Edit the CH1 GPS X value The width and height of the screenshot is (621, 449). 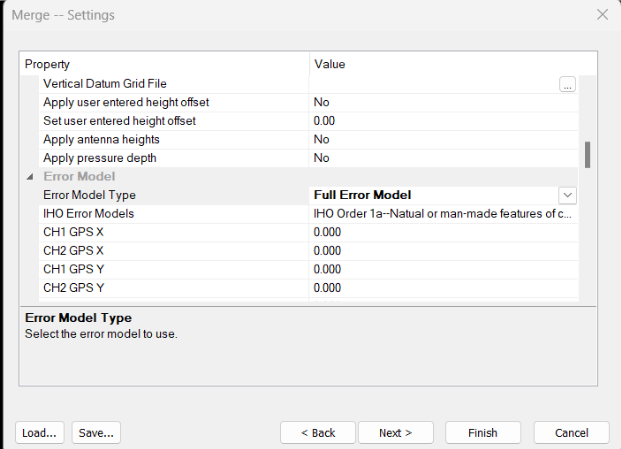pyautogui.click(x=440, y=232)
